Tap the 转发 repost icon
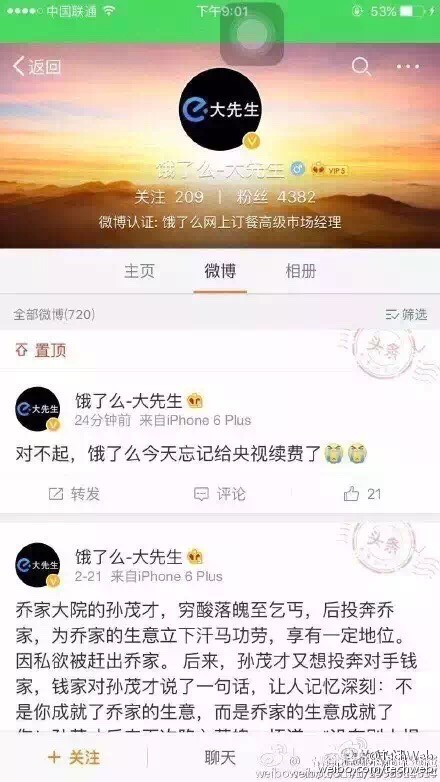Screen dimensions: 440x782 [x=74, y=494]
